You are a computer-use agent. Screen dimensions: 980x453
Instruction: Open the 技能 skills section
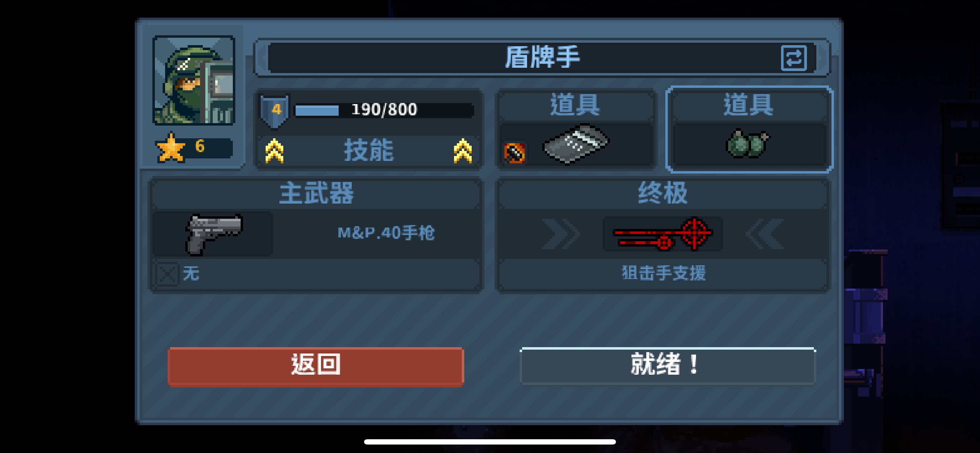pyautogui.click(x=369, y=151)
